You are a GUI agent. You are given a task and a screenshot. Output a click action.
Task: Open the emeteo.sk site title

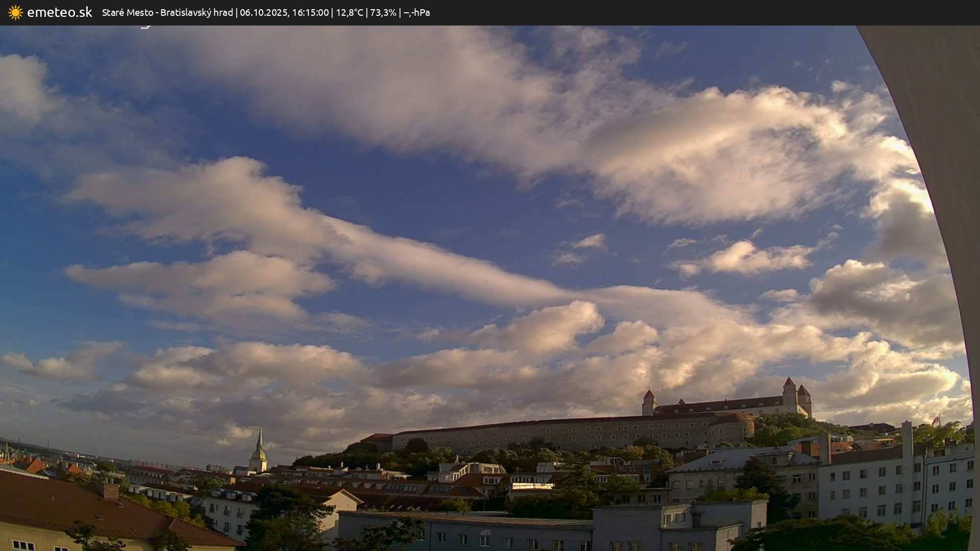pyautogui.click(x=60, y=12)
